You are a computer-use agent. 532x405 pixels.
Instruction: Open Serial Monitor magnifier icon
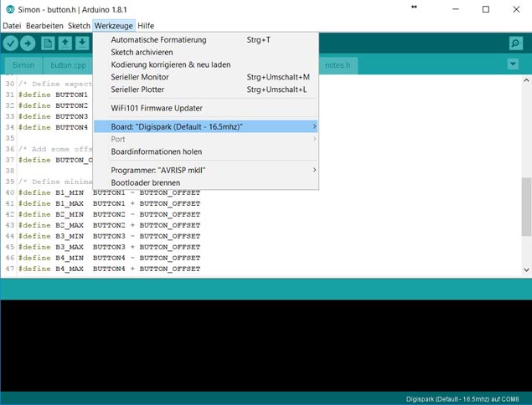coord(516,43)
